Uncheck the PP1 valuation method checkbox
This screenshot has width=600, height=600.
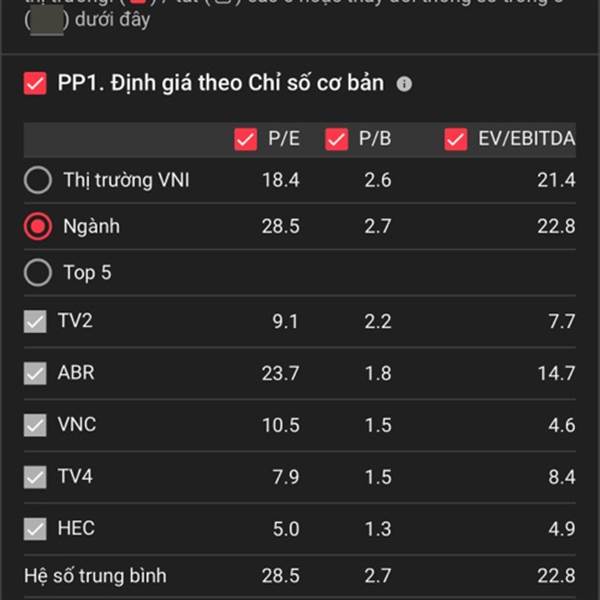(35, 83)
